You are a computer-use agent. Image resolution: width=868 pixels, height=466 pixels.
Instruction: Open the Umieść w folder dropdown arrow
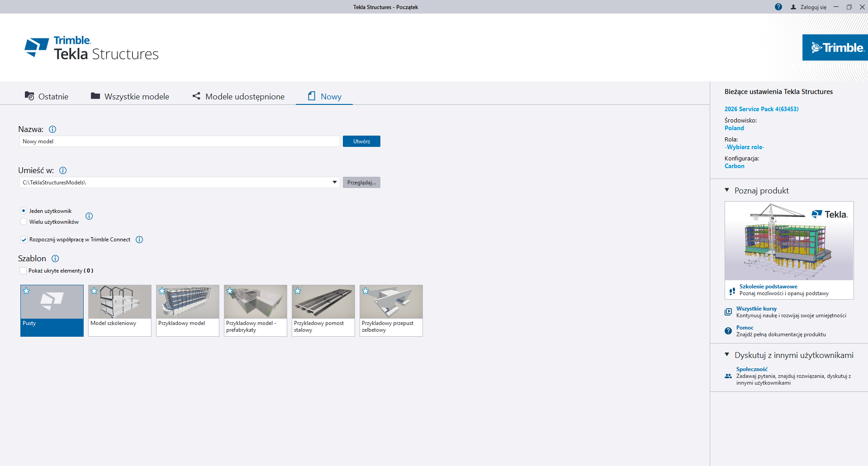coord(335,182)
